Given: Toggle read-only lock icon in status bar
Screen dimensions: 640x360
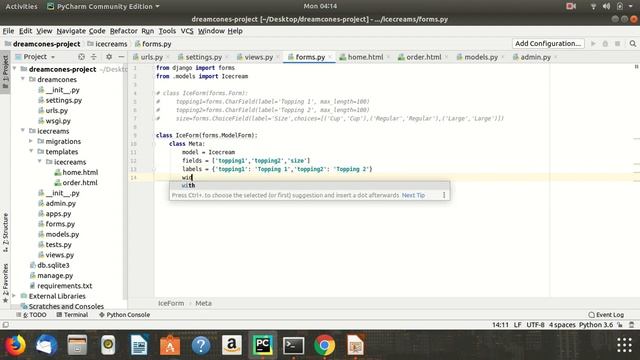Looking at the screenshot, I should point(620,325).
